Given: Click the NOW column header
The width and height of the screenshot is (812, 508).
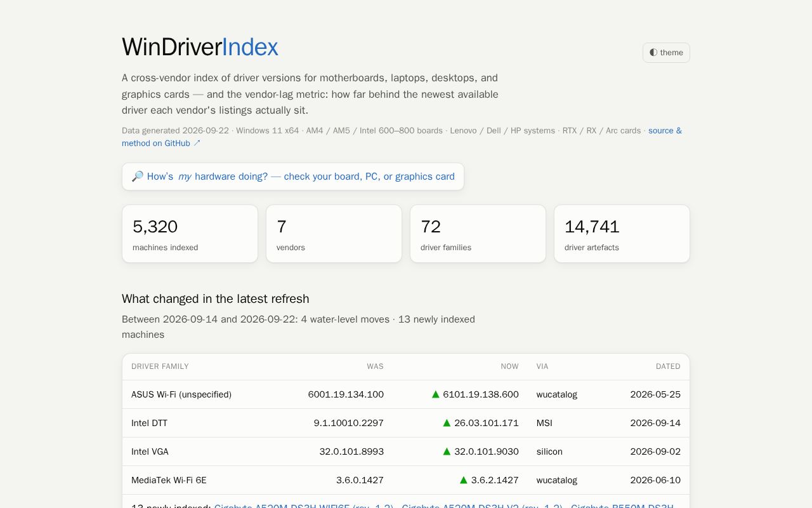Looking at the screenshot, I should tap(509, 366).
